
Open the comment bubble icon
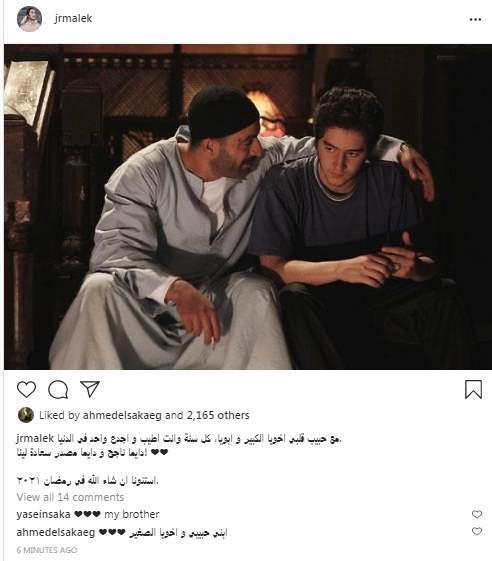[58, 389]
